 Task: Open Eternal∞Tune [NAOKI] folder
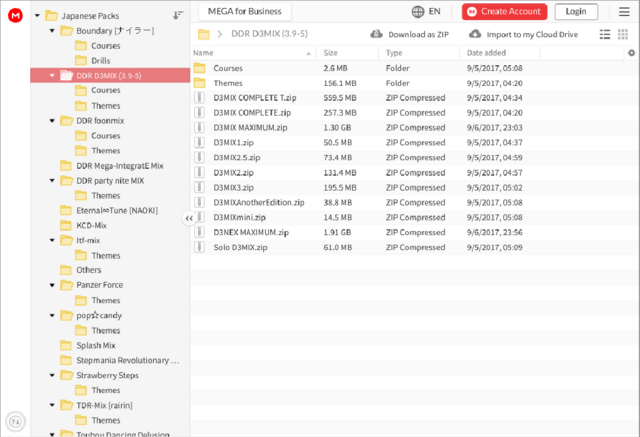(117, 211)
